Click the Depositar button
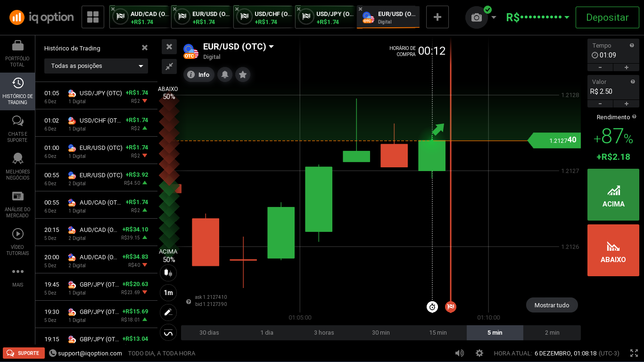The height and width of the screenshot is (362, 644). (607, 17)
